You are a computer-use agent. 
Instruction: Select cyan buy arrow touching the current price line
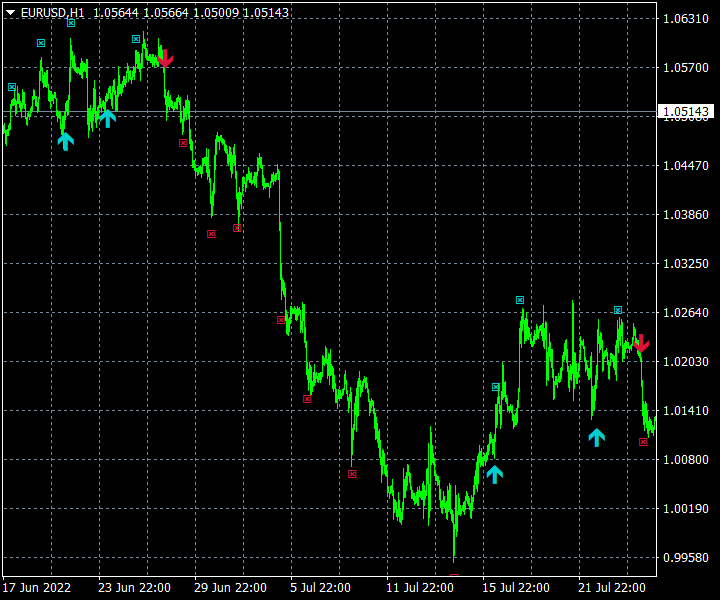point(107,118)
